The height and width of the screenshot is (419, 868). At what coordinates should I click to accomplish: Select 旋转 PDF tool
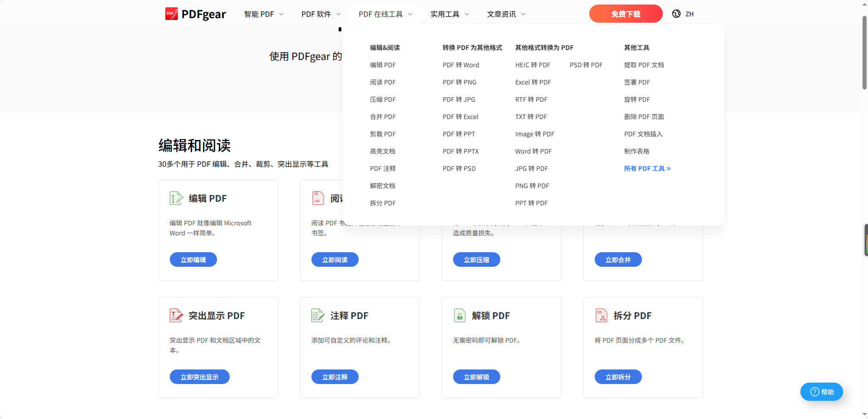637,100
